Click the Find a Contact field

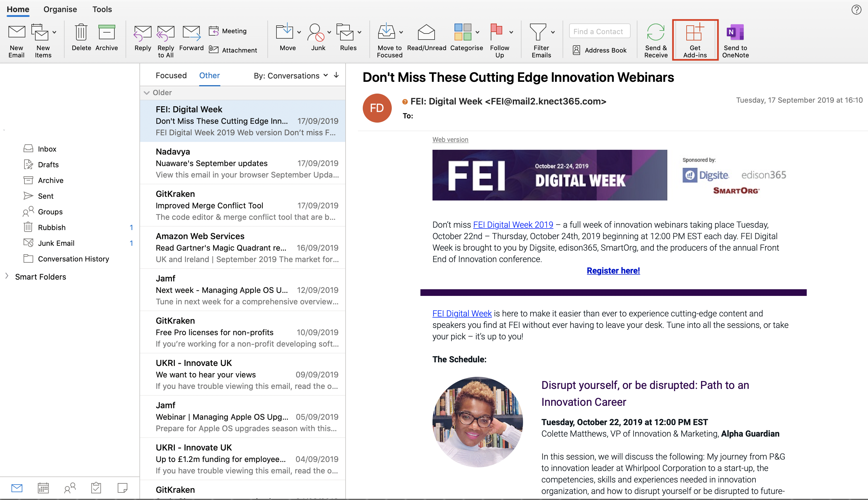[x=599, y=31]
